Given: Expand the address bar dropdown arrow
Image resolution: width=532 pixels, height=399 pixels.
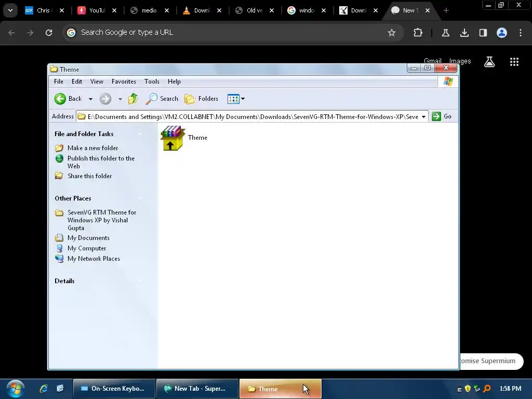Looking at the screenshot, I should pos(424,117).
